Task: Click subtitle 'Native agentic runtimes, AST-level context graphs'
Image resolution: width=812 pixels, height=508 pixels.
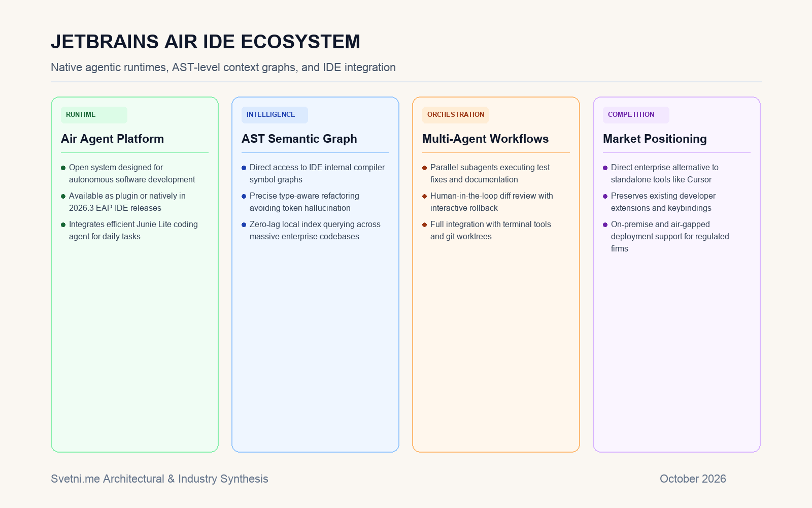Action: (223, 68)
